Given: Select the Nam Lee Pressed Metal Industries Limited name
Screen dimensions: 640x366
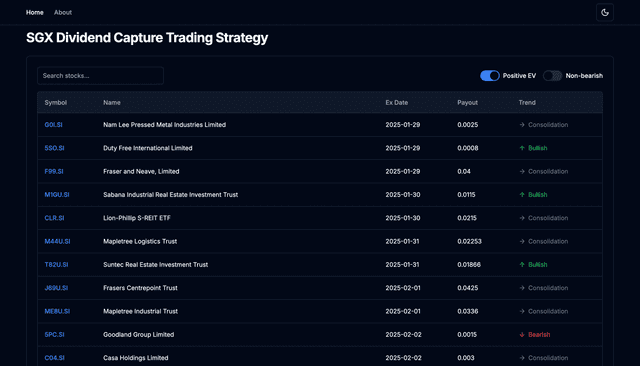Looking at the screenshot, I should click(x=164, y=125).
